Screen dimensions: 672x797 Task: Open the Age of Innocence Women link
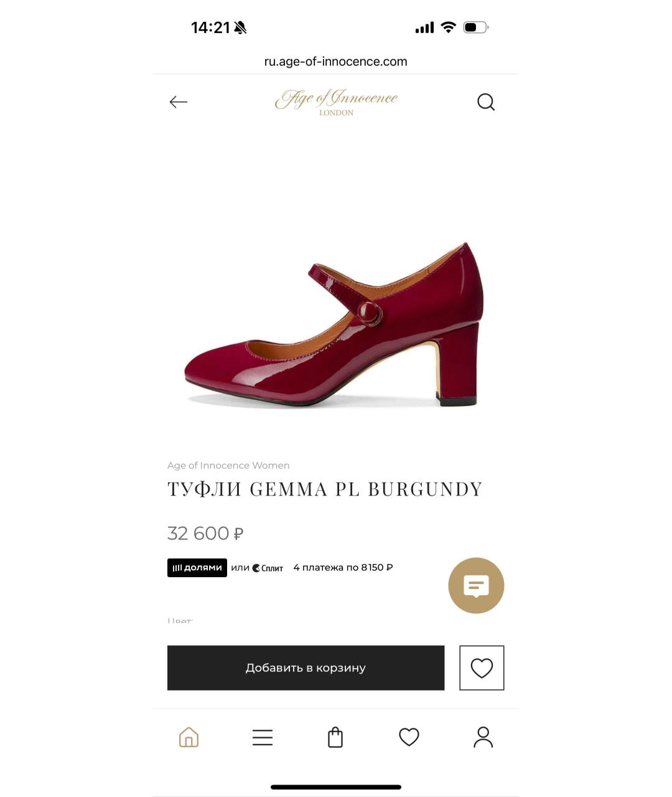tap(228, 465)
